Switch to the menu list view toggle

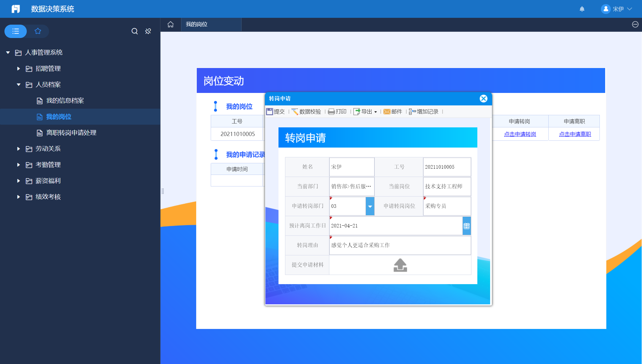(x=16, y=31)
